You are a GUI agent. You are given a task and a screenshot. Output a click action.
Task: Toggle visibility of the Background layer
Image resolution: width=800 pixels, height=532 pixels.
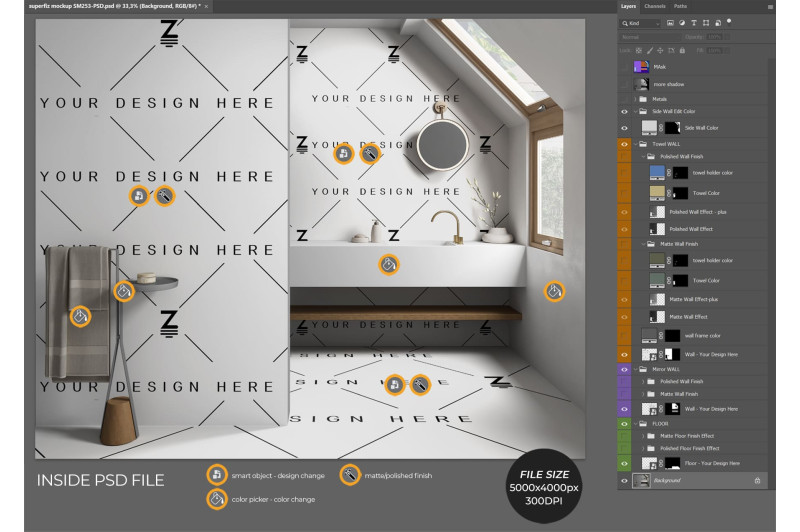624,480
